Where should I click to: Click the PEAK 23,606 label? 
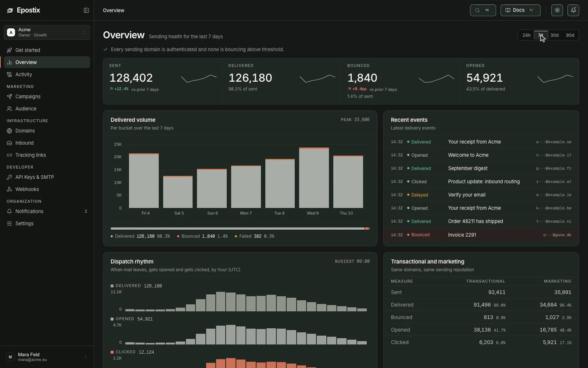click(355, 120)
